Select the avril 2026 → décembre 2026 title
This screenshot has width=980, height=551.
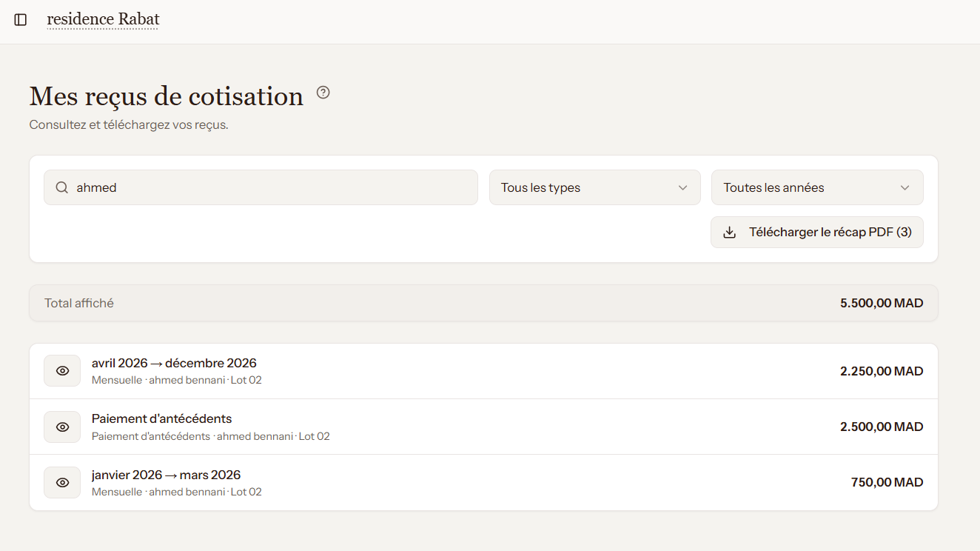pos(174,363)
